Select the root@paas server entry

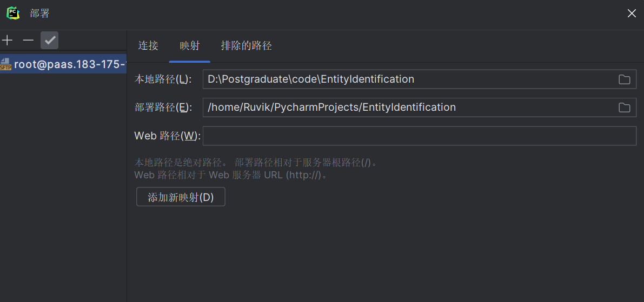click(x=69, y=64)
